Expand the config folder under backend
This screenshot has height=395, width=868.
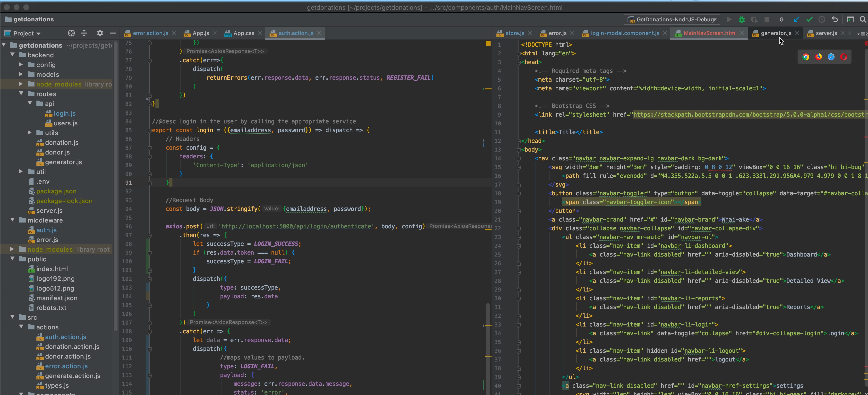coord(21,65)
